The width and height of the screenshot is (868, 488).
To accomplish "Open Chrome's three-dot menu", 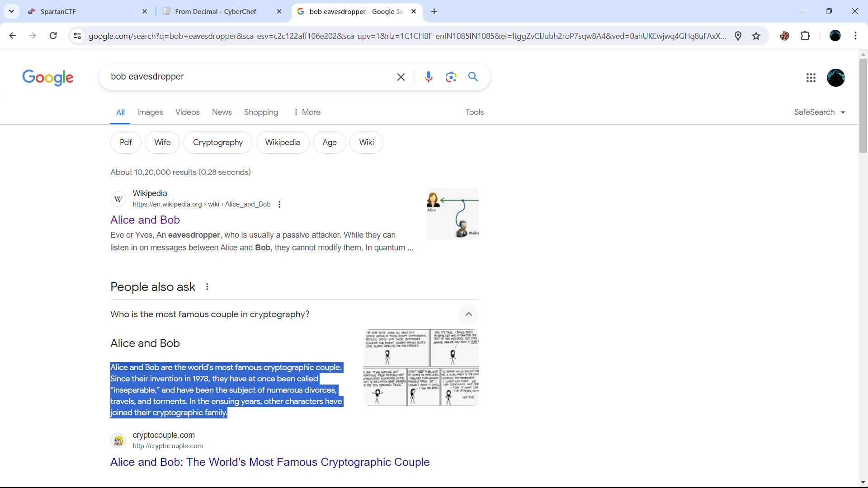I will (856, 36).
